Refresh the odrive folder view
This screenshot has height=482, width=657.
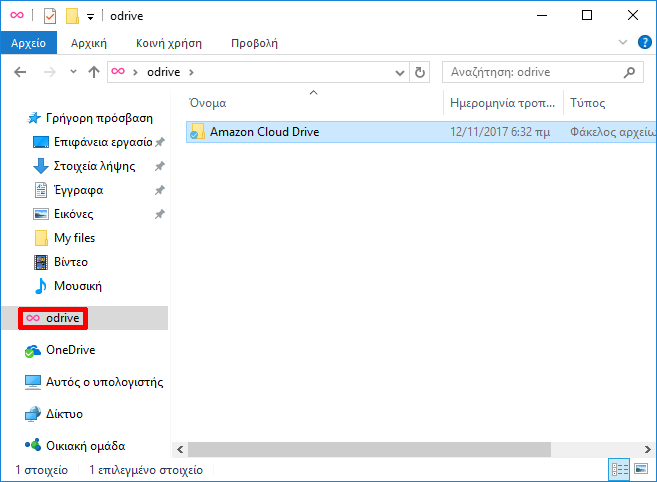pos(419,73)
